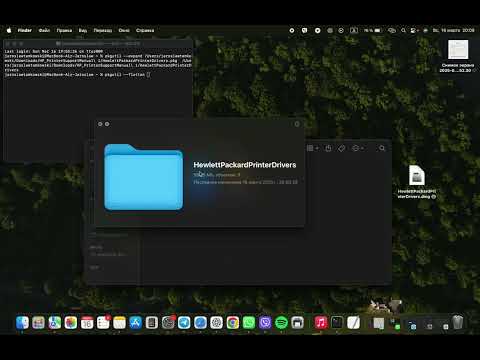
Task: Open Music from the Dock
Action: pyautogui.click(x=321, y=323)
